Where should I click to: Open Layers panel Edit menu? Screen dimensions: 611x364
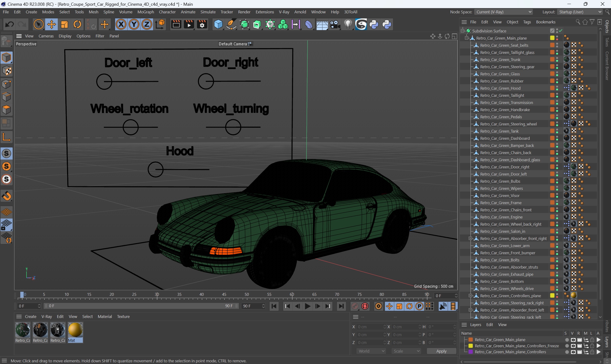(489, 324)
